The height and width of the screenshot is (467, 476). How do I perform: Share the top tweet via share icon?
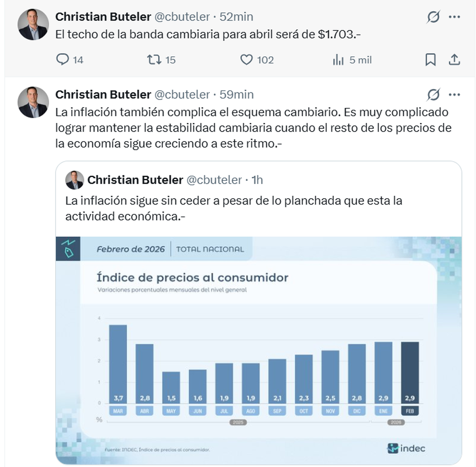pos(454,60)
